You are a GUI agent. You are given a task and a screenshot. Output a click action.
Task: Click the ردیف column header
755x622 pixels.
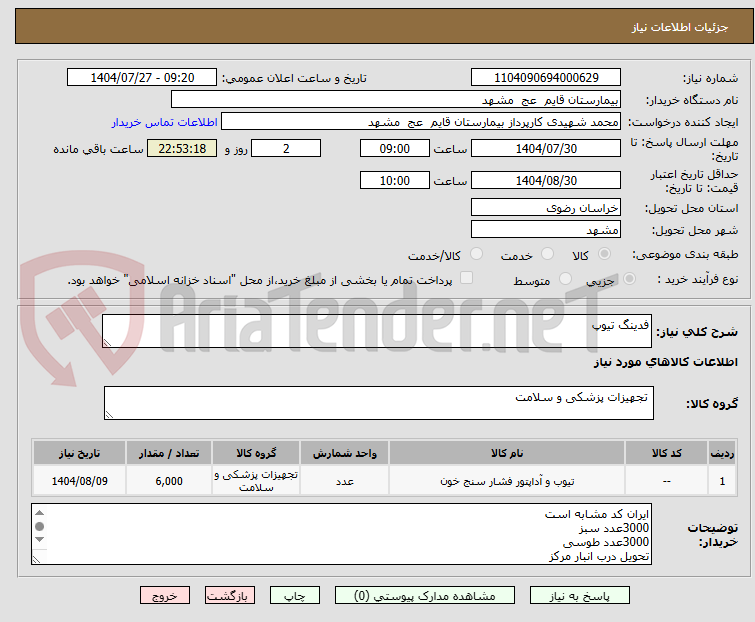click(x=722, y=453)
